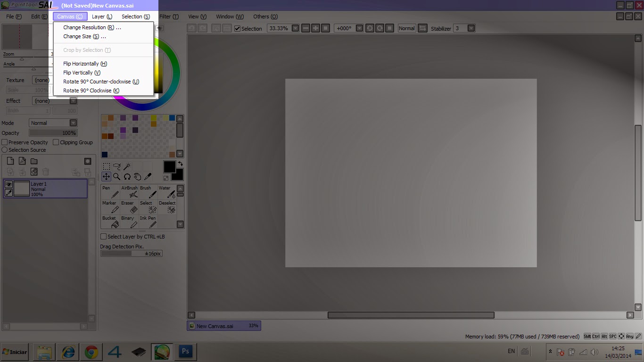
Task: Create a new layer set folder
Action: click(x=33, y=161)
